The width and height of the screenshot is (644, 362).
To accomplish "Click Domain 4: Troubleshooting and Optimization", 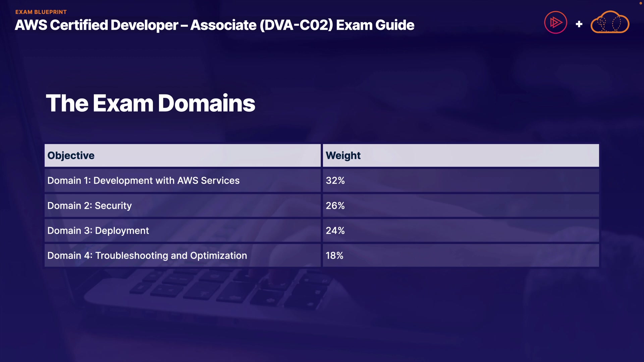I will 147,255.
